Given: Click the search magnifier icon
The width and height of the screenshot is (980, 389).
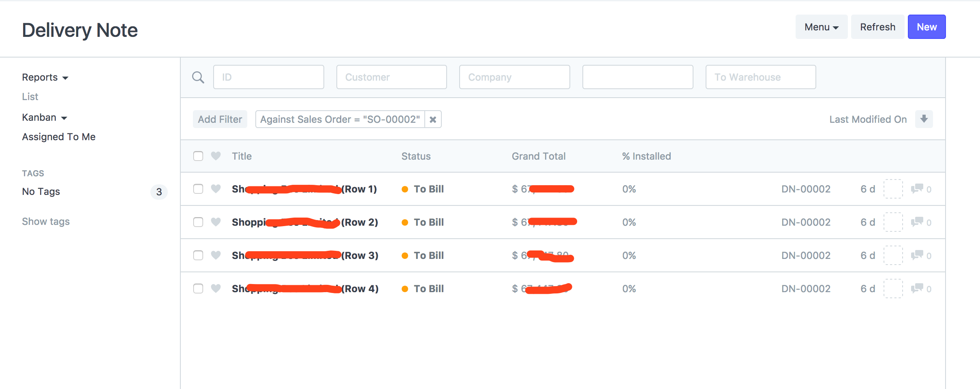Looking at the screenshot, I should [198, 77].
